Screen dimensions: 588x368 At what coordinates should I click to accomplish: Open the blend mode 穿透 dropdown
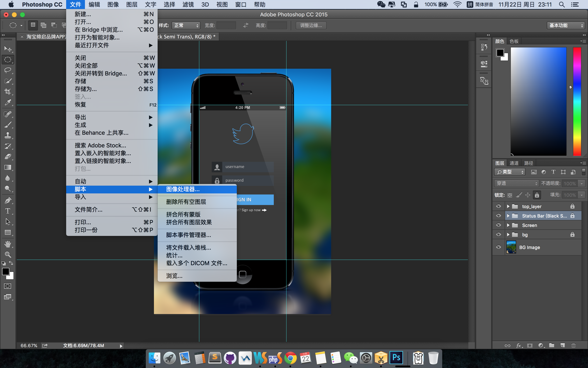pos(517,183)
